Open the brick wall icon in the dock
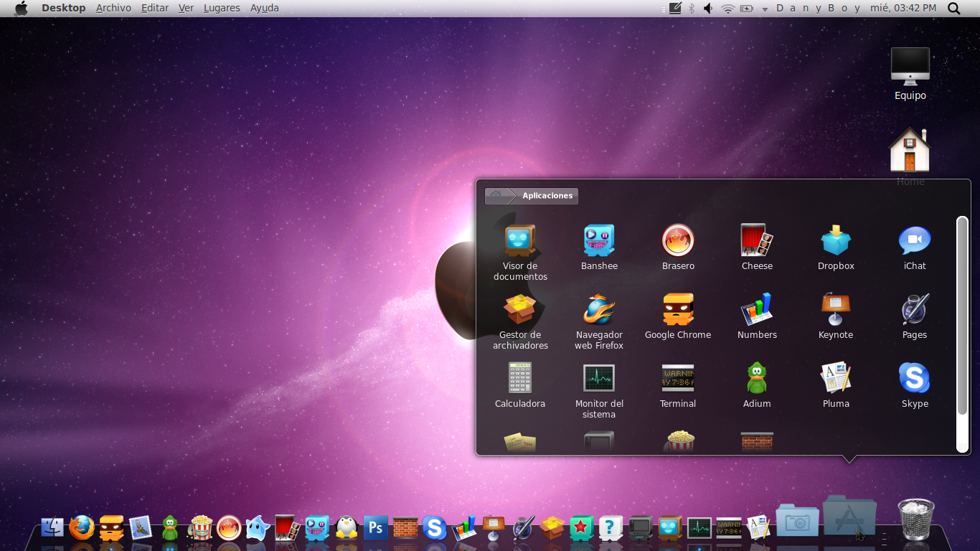This screenshot has width=980, height=551. tap(405, 528)
